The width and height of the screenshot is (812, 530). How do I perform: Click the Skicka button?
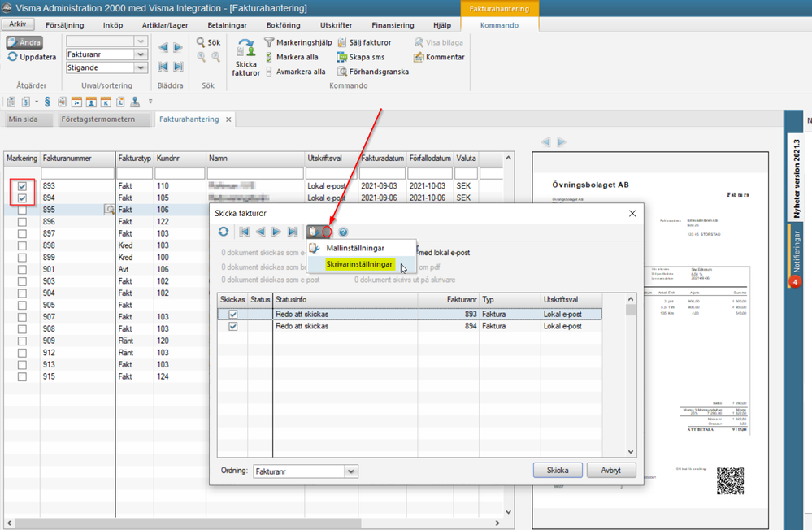click(x=558, y=471)
